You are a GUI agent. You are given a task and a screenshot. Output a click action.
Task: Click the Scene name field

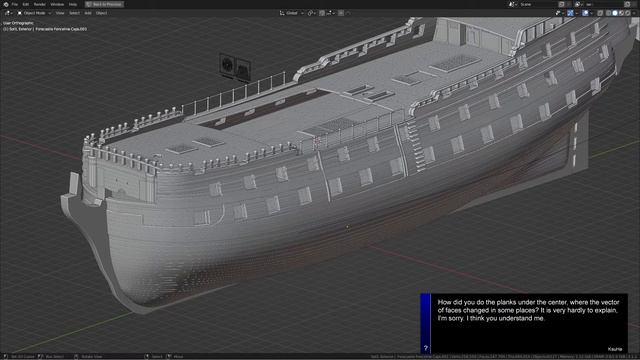point(538,4)
